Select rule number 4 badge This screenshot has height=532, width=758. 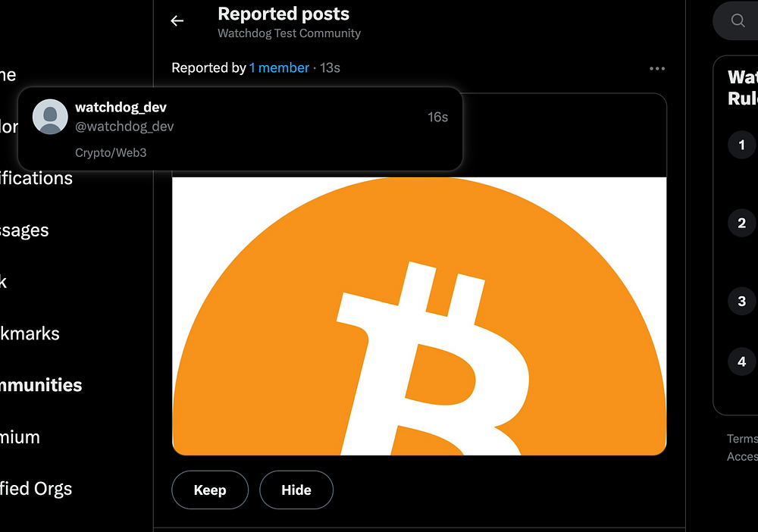click(741, 361)
